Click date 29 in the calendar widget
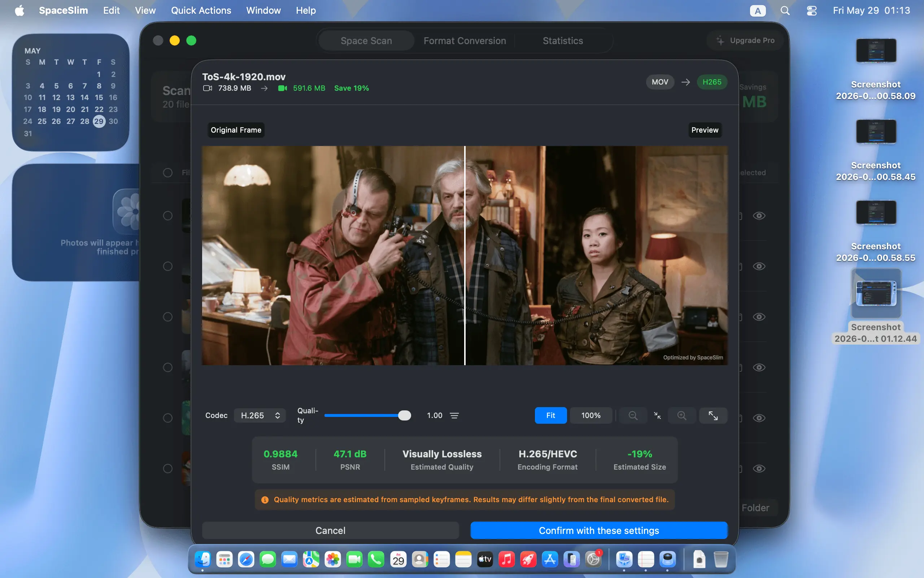Screen dimensions: 924x578 (x=99, y=121)
